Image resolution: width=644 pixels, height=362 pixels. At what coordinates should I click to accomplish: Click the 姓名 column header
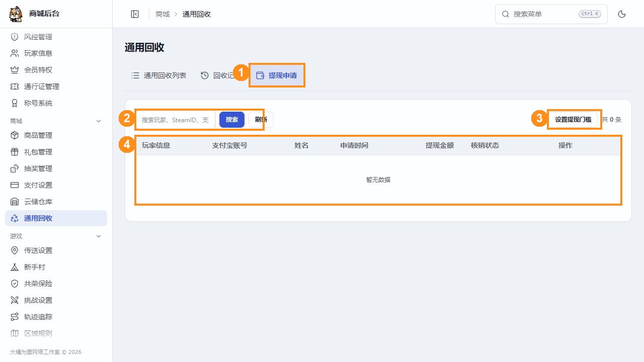tap(301, 145)
